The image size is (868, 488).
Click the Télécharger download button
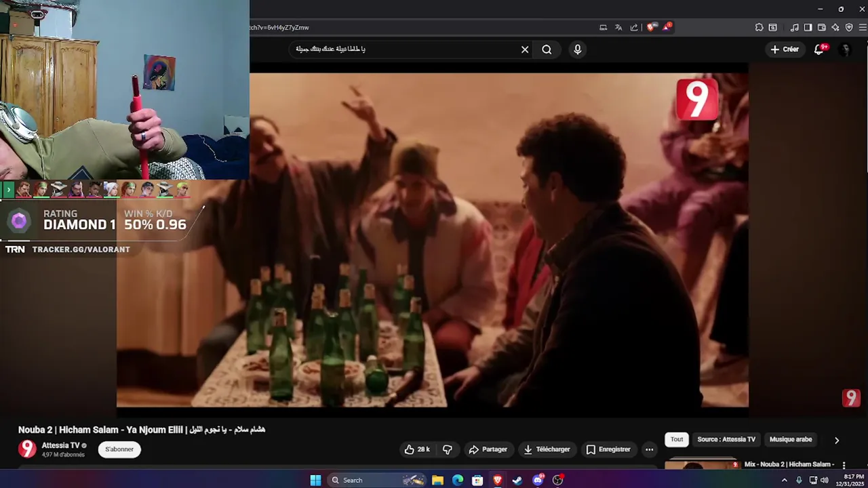click(x=547, y=449)
